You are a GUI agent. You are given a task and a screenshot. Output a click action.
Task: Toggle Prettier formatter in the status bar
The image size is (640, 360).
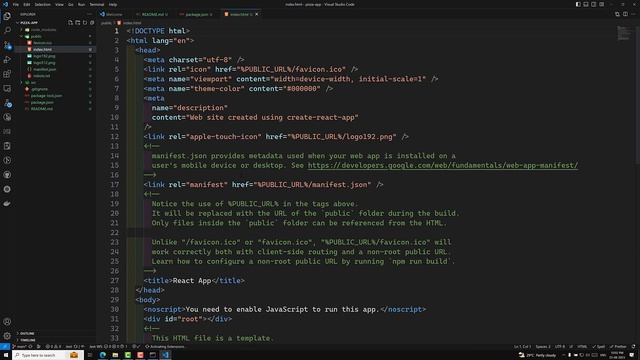tap(618, 347)
